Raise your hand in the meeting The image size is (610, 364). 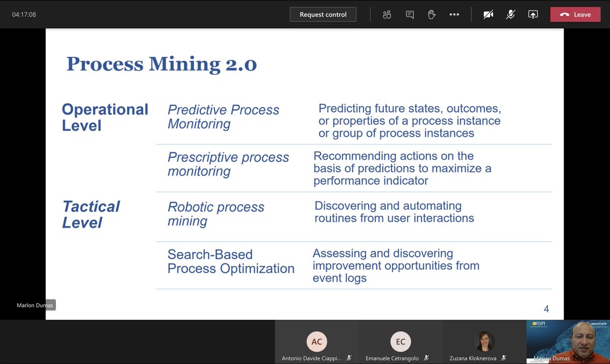click(432, 15)
